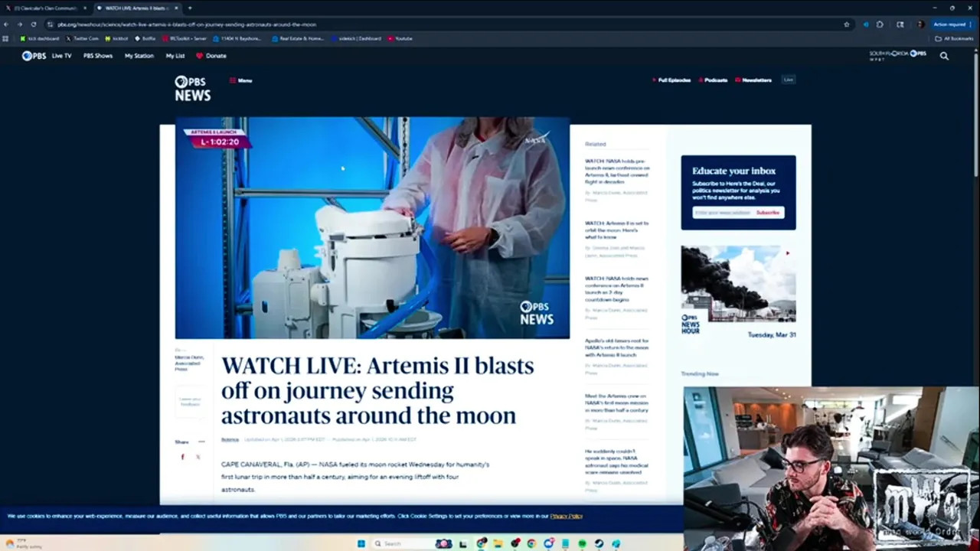Screen dimensions: 980x551
Task: Open Steam from the taskbar
Action: tap(599, 544)
